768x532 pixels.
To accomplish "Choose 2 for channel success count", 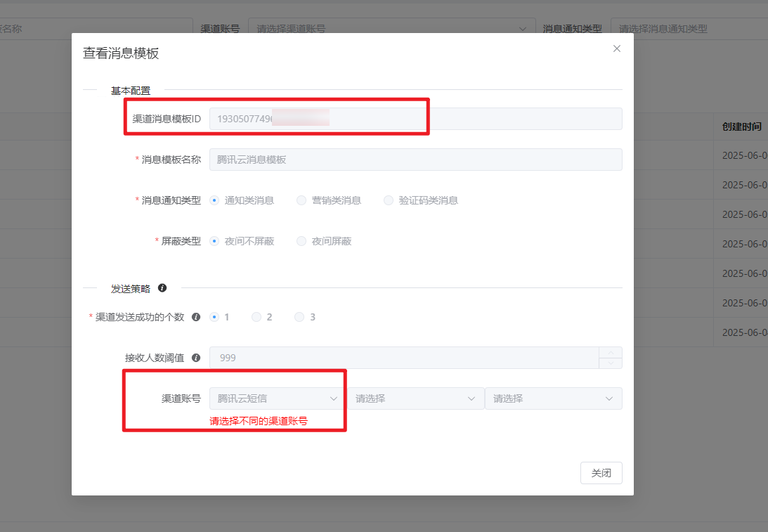I will click(x=256, y=317).
